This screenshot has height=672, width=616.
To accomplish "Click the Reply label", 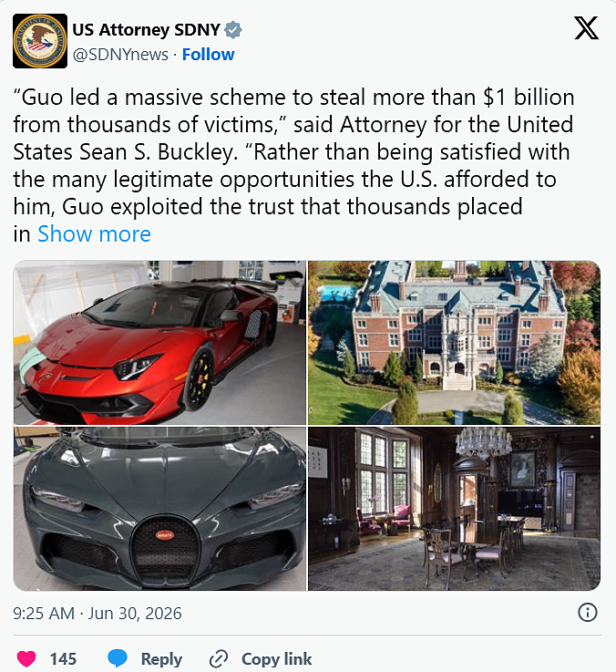I will point(161,658).
